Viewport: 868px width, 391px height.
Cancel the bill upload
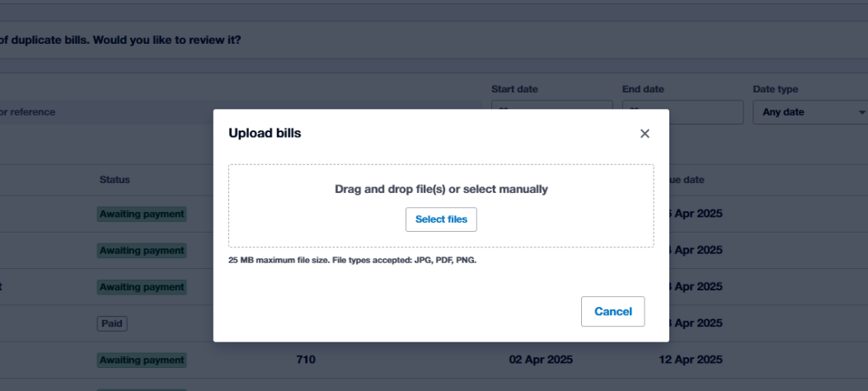pyautogui.click(x=612, y=312)
